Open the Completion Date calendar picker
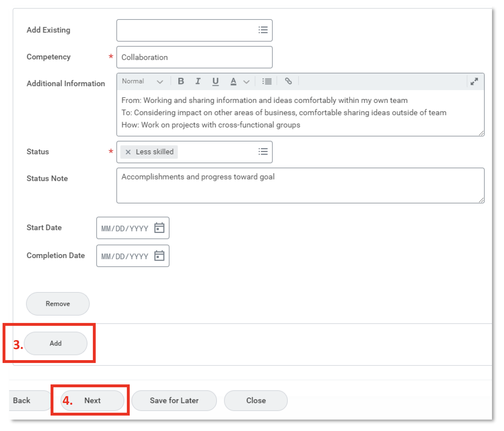The height and width of the screenshot is (431, 504). tap(160, 256)
